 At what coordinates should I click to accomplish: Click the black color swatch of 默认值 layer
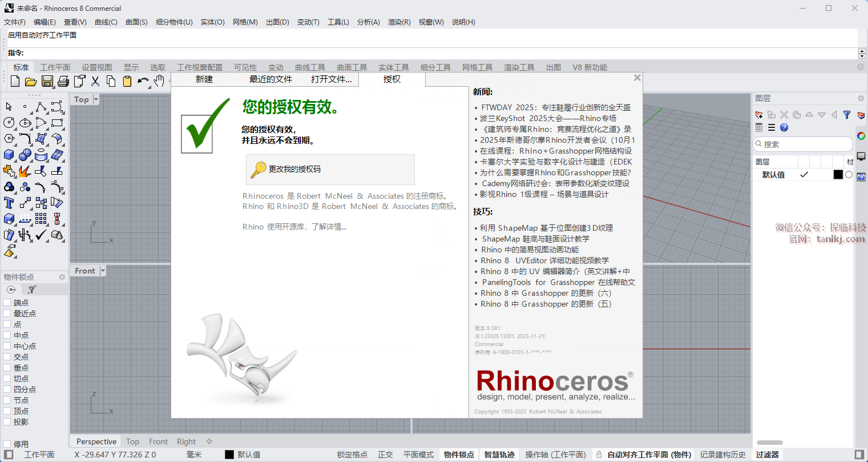pyautogui.click(x=838, y=175)
